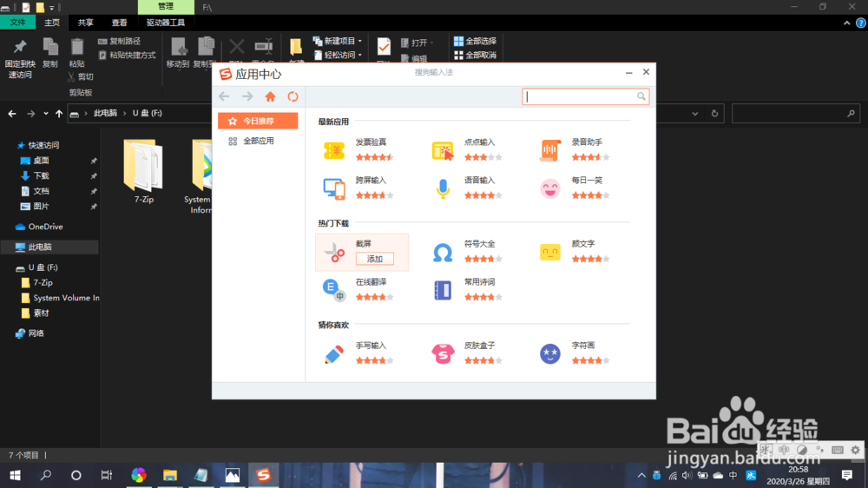Go back in App Center

pyautogui.click(x=224, y=96)
